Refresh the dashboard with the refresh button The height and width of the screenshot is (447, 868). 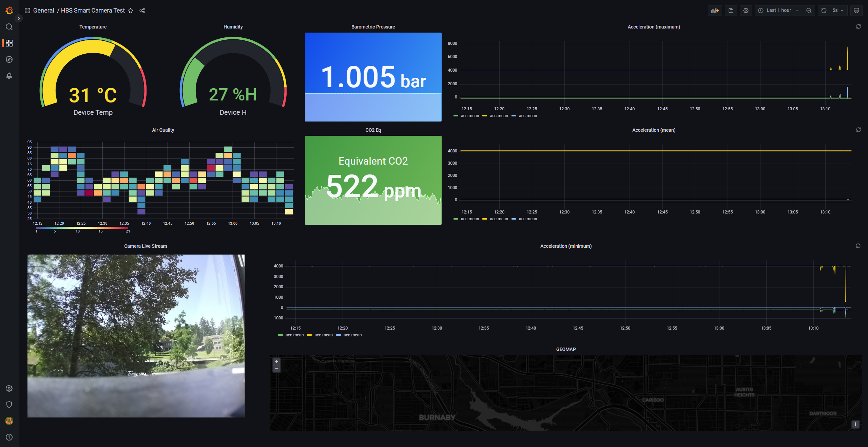coord(824,10)
